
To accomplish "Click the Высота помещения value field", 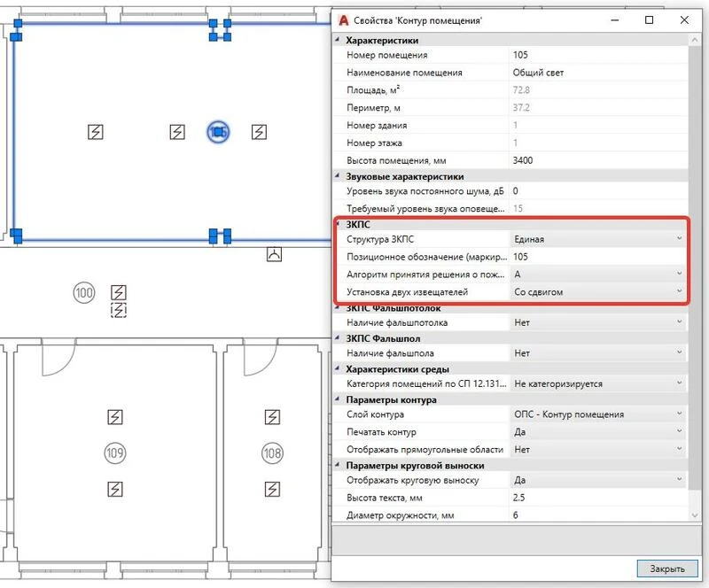I will pos(596,160).
